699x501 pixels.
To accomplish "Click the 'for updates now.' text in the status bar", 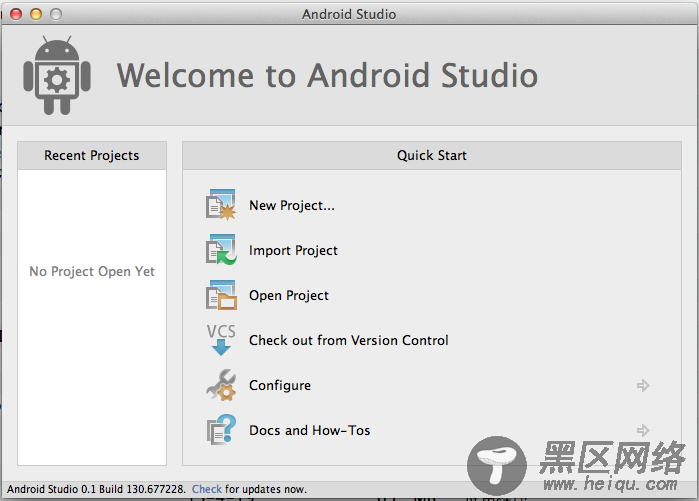I will [x=266, y=489].
